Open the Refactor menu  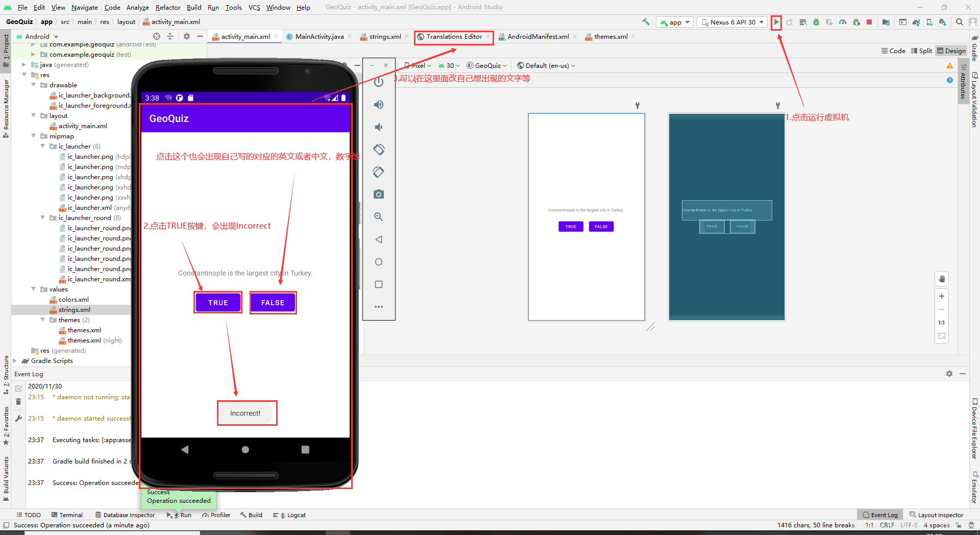(x=168, y=7)
